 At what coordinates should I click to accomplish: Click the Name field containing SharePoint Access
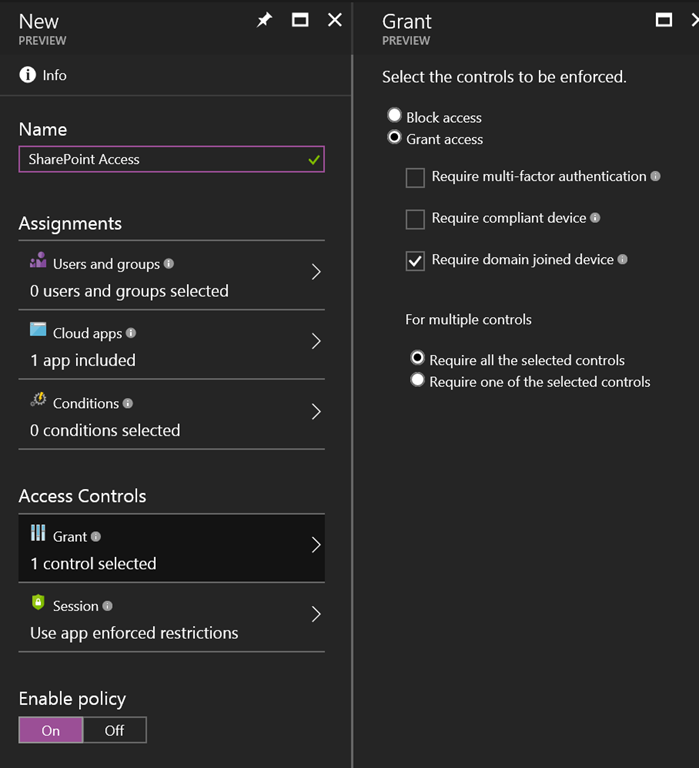coord(160,159)
